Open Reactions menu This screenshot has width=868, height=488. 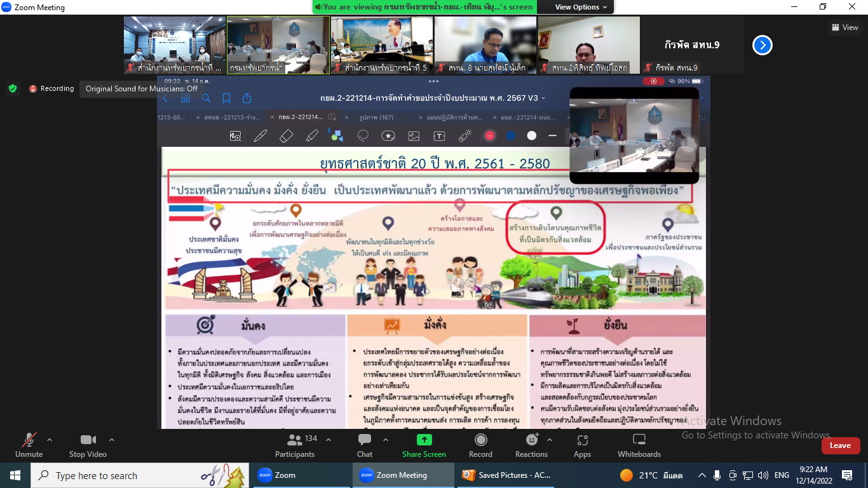tap(531, 445)
